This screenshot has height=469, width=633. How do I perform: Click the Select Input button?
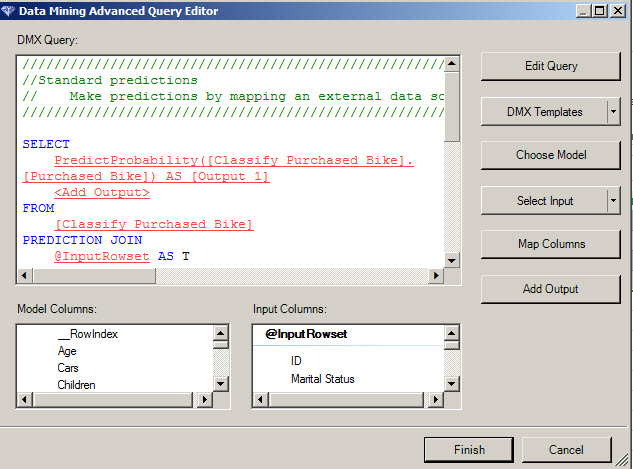point(544,201)
